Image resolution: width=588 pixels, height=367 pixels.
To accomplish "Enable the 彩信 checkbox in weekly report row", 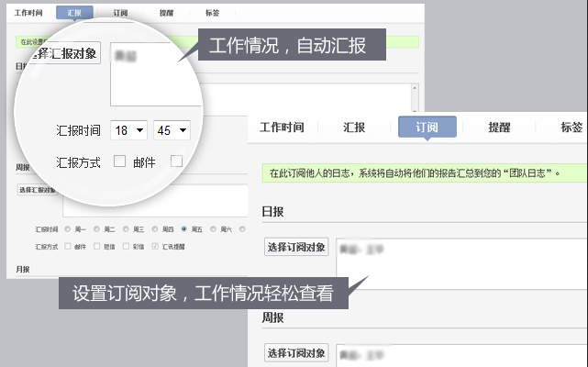I will [126, 247].
